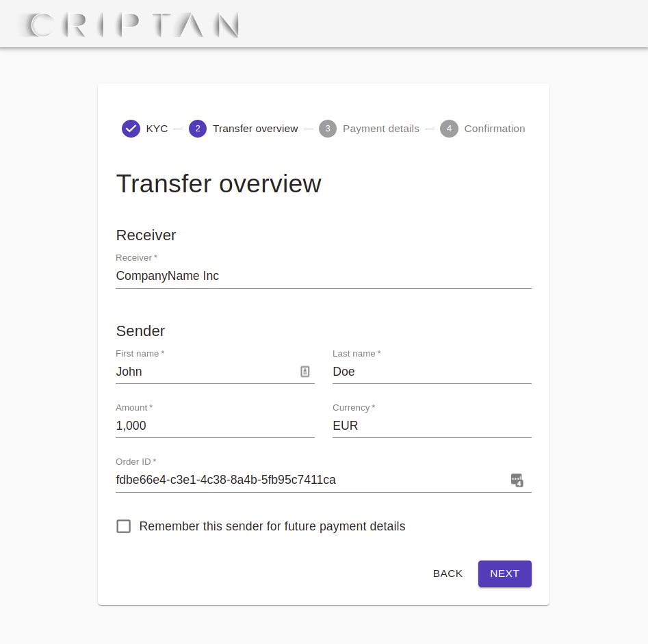Click the password manager icon in Order ID
Image resolution: width=648 pixels, height=644 pixels.
tap(517, 480)
